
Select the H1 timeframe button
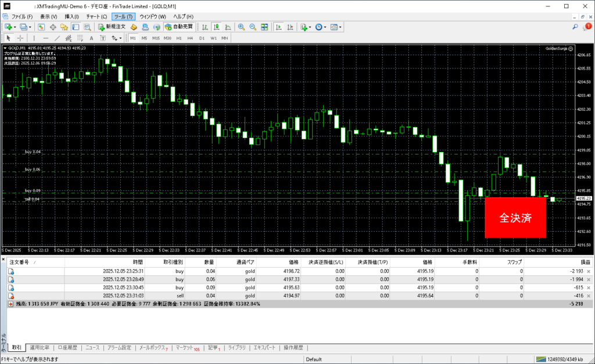click(179, 38)
